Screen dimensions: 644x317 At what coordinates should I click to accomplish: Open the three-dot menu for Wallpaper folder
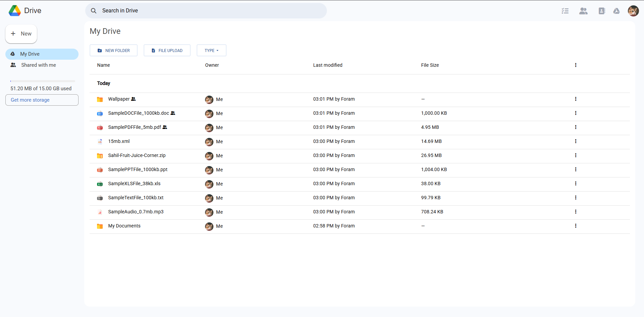pos(576,99)
